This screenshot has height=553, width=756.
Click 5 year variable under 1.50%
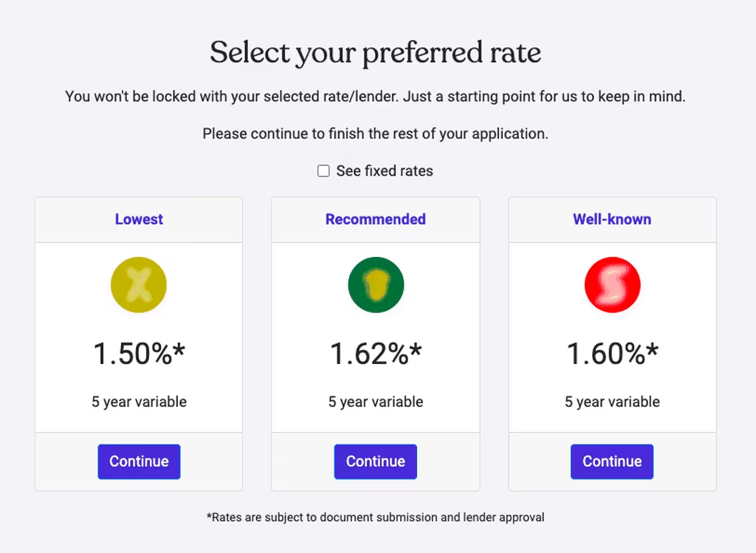[139, 402]
